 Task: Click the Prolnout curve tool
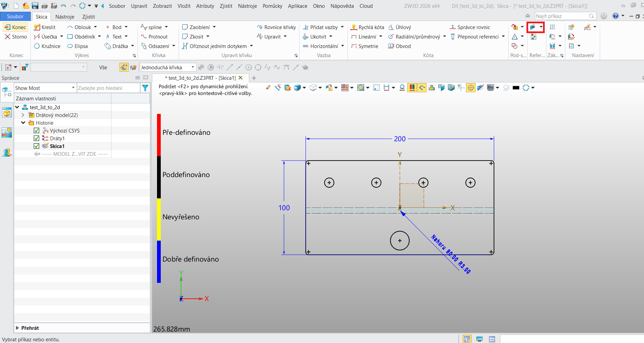tap(154, 36)
